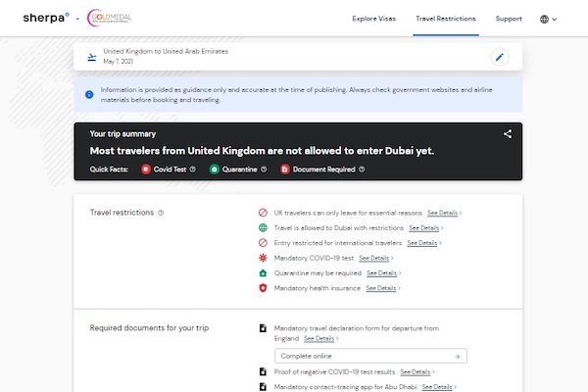View details for negative COVID-19 test proof

pyautogui.click(x=416, y=371)
